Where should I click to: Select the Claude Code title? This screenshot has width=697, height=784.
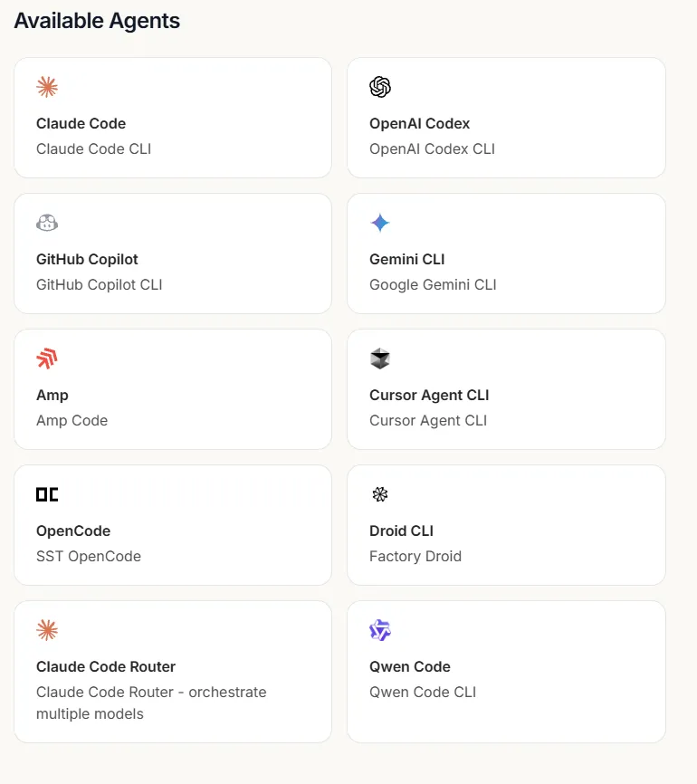click(x=81, y=123)
